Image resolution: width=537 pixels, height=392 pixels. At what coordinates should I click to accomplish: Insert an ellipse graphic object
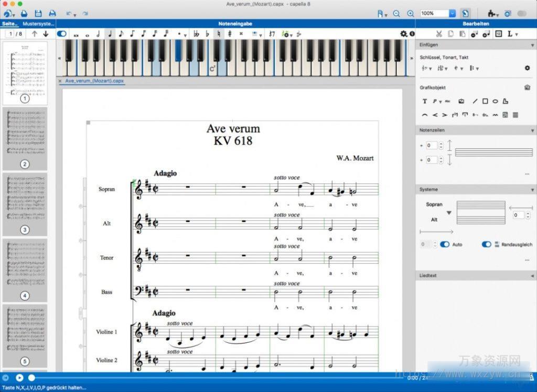[496, 101]
